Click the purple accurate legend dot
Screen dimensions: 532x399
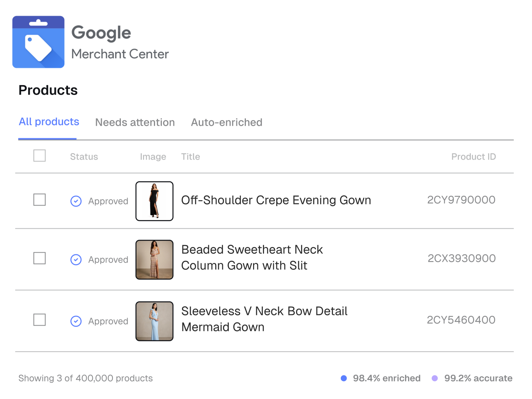coord(435,378)
